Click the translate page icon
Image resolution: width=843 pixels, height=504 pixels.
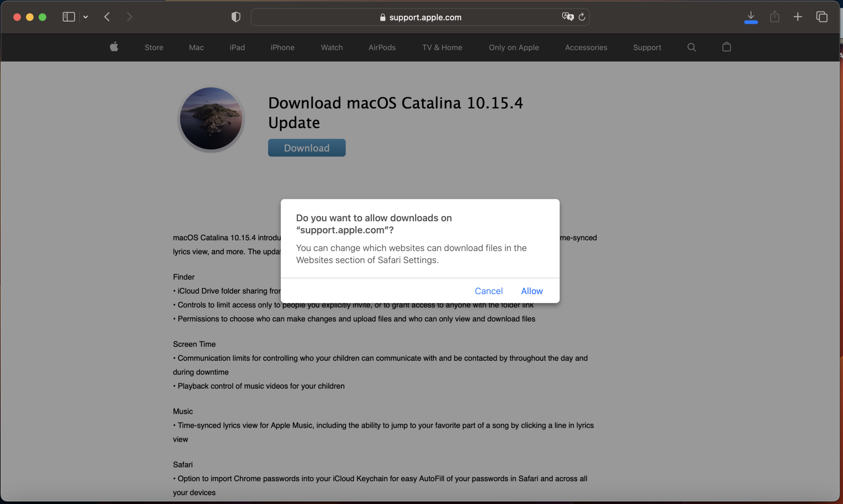(x=567, y=17)
